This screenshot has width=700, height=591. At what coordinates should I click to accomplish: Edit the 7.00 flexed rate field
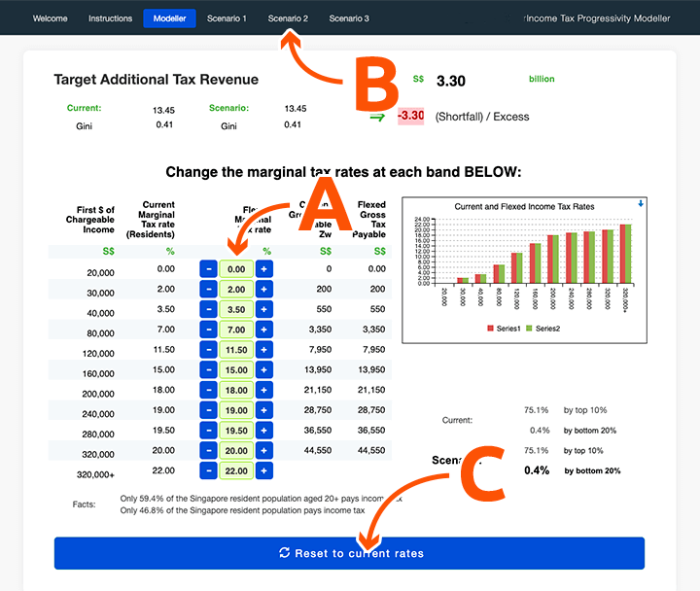tap(236, 330)
